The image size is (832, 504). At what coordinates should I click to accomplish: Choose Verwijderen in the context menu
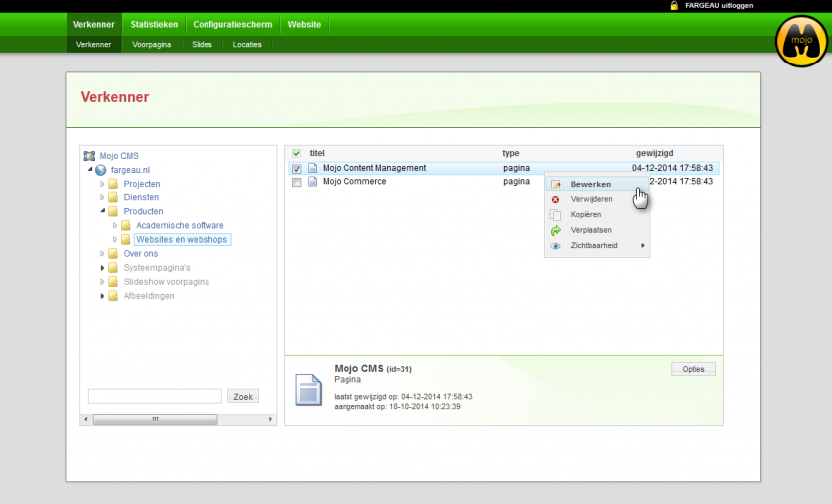pos(597,199)
